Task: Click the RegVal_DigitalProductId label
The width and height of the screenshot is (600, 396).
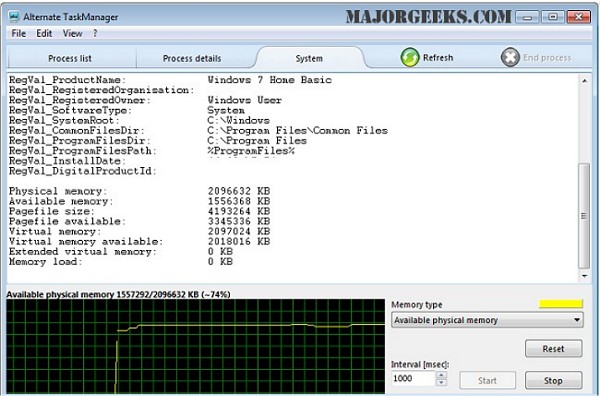Action: tap(83, 171)
